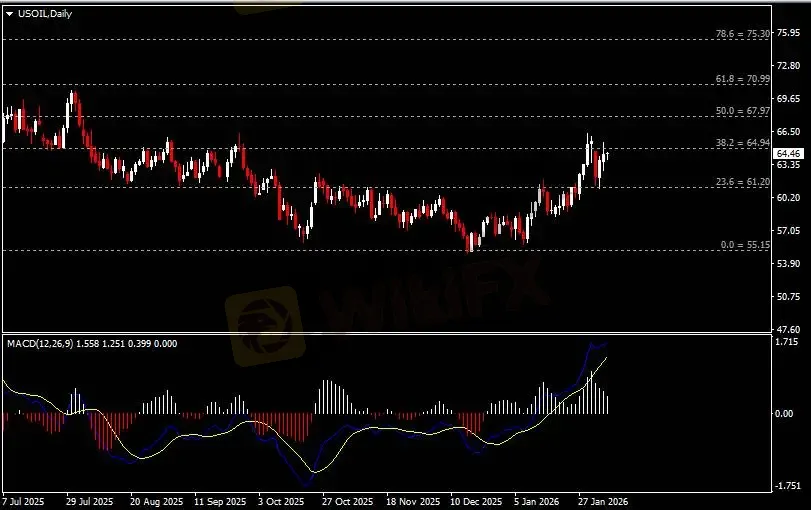Screen dimensions: 811x510
Task: Click the 7 Jul 2025 date marker
Action: pyautogui.click(x=23, y=500)
